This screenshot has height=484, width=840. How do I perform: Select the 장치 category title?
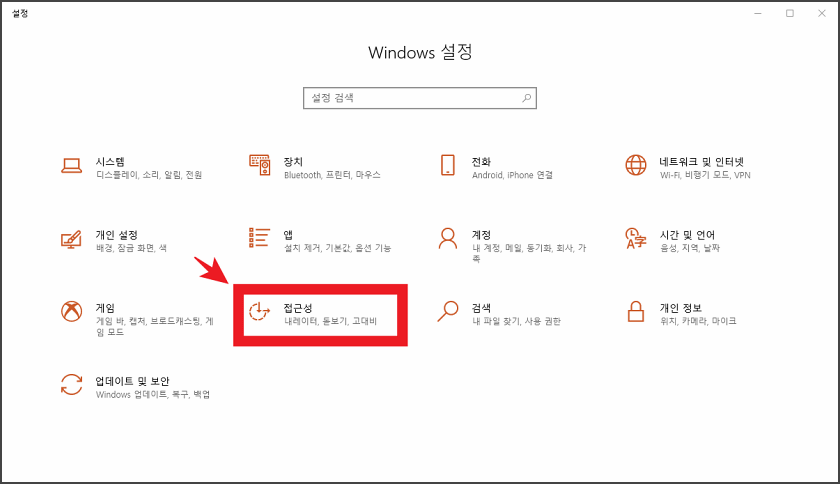[x=294, y=162]
